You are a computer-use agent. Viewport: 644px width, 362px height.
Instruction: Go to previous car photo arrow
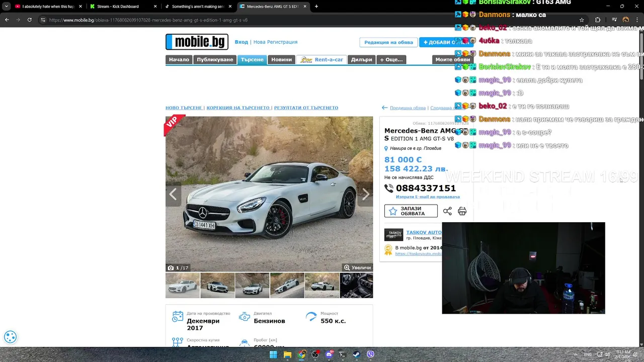173,194
